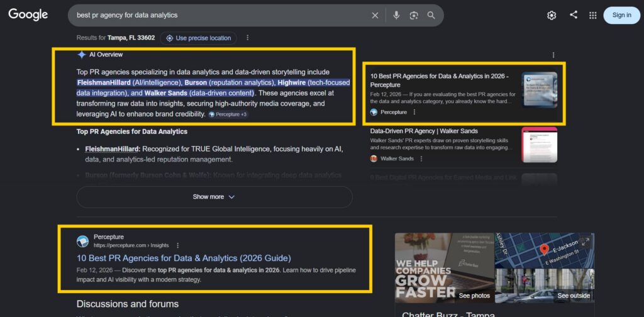Open more options for Percepture search result
Viewport: 644px width, 317px height.
point(178,245)
